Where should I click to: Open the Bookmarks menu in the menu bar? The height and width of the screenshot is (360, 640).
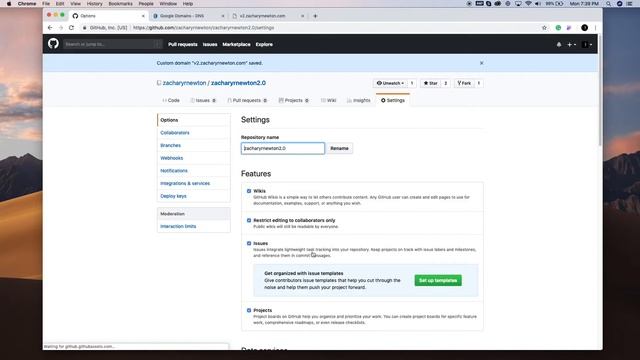[x=120, y=4]
